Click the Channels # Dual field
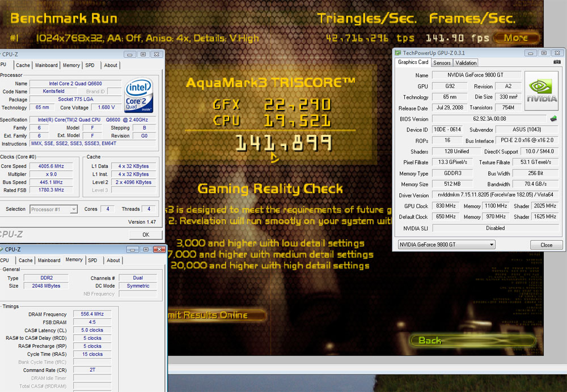 tap(138, 278)
